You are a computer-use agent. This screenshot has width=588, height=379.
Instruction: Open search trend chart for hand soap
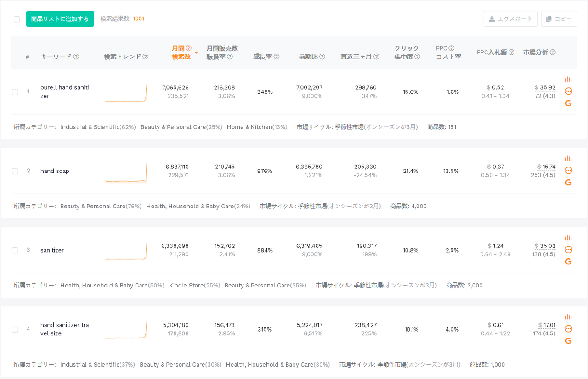pos(126,171)
